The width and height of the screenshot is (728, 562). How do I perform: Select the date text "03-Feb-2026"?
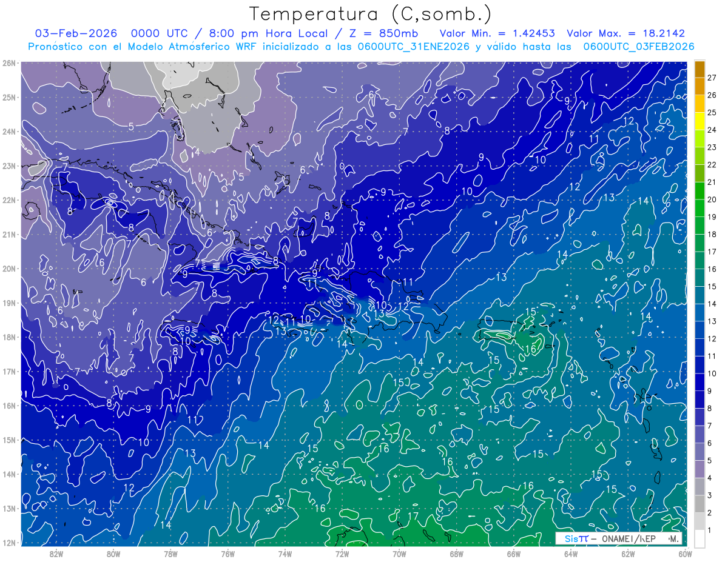click(75, 33)
